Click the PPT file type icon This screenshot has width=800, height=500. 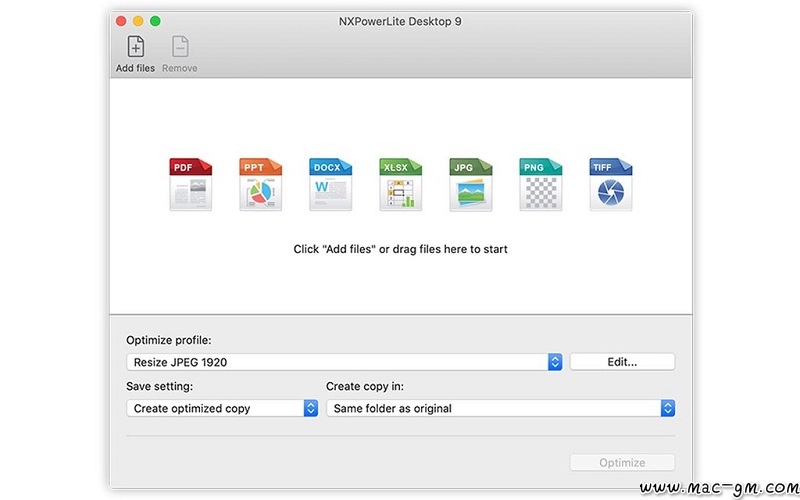[x=260, y=184]
